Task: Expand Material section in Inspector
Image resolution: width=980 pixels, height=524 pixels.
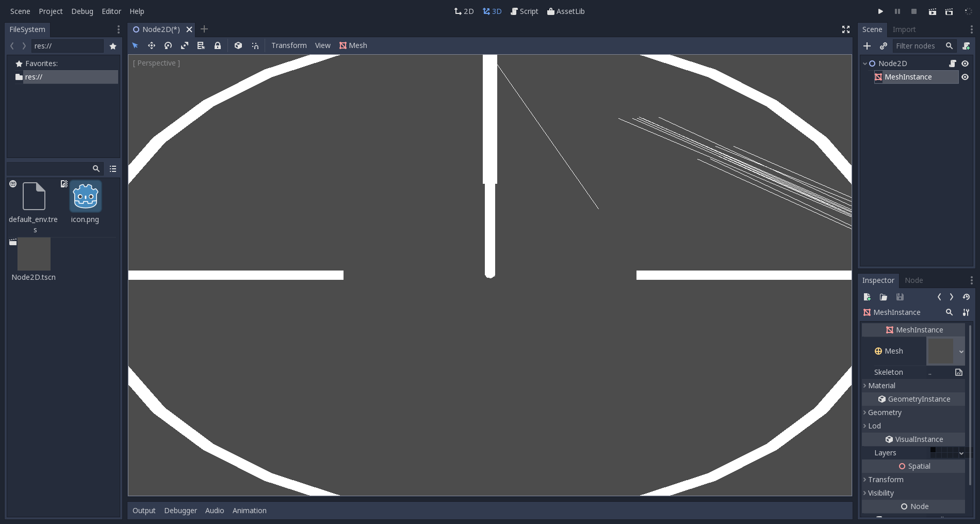Action: (913, 386)
